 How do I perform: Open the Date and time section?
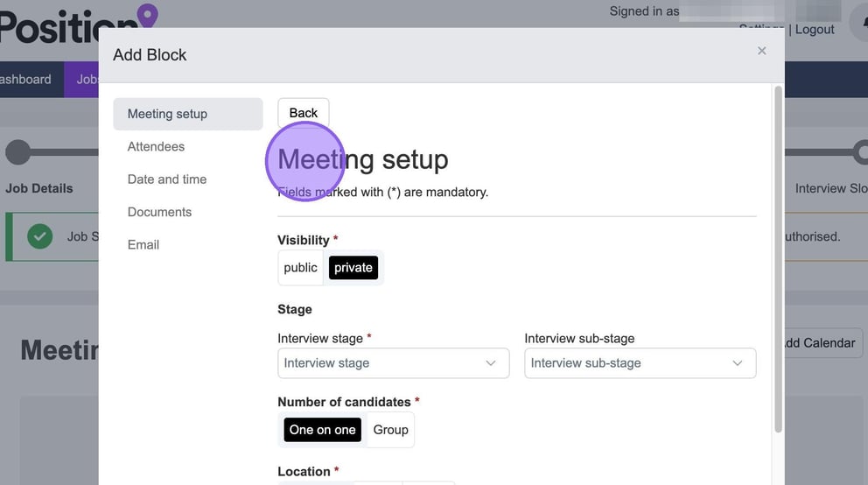click(167, 179)
